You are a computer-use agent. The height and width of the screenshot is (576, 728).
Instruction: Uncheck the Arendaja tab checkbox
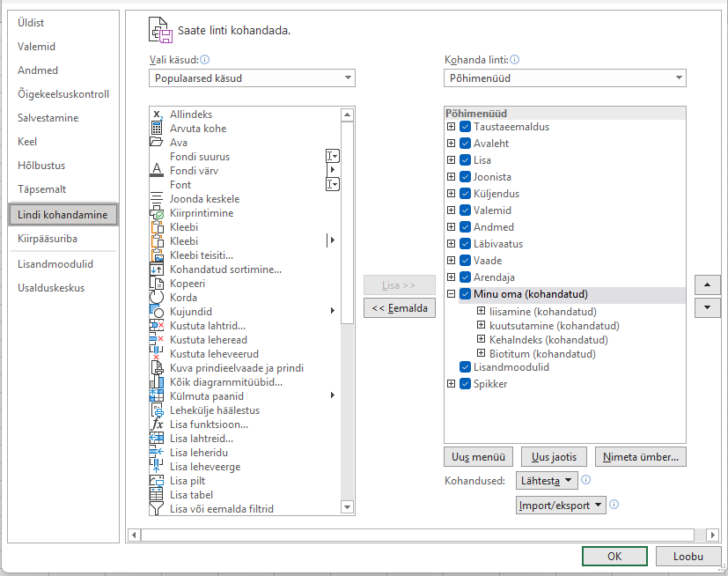point(466,277)
